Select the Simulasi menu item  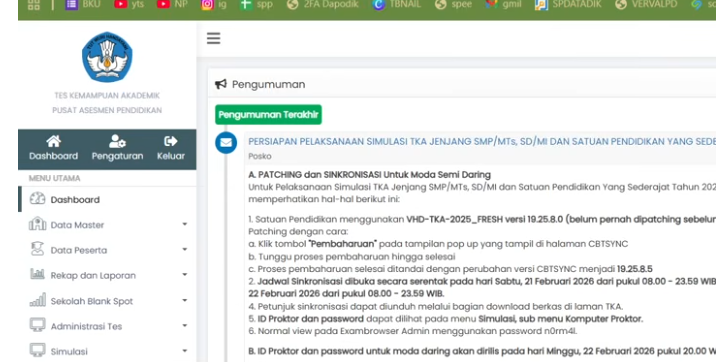pos(107,351)
